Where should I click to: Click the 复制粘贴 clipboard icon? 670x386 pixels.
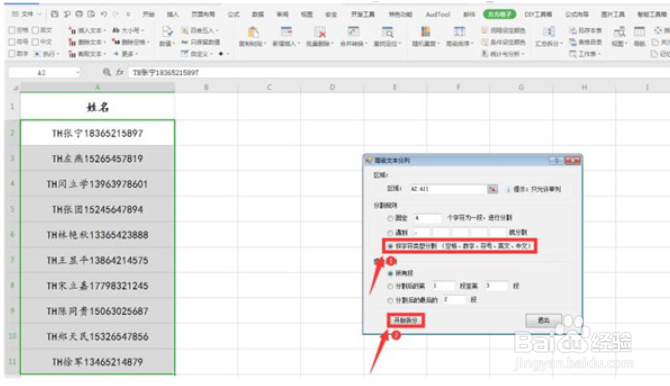pyautogui.click(x=253, y=32)
